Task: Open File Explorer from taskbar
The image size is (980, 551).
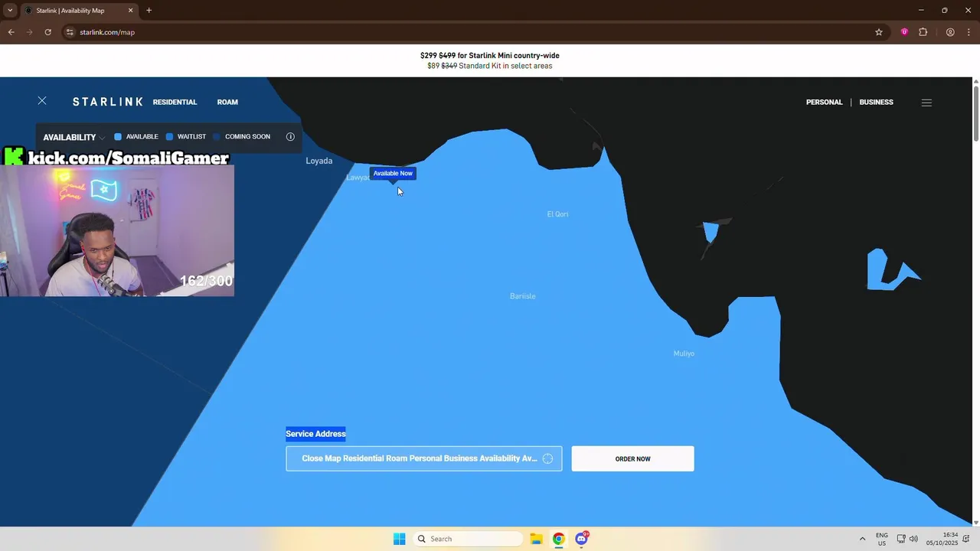Action: click(x=536, y=539)
